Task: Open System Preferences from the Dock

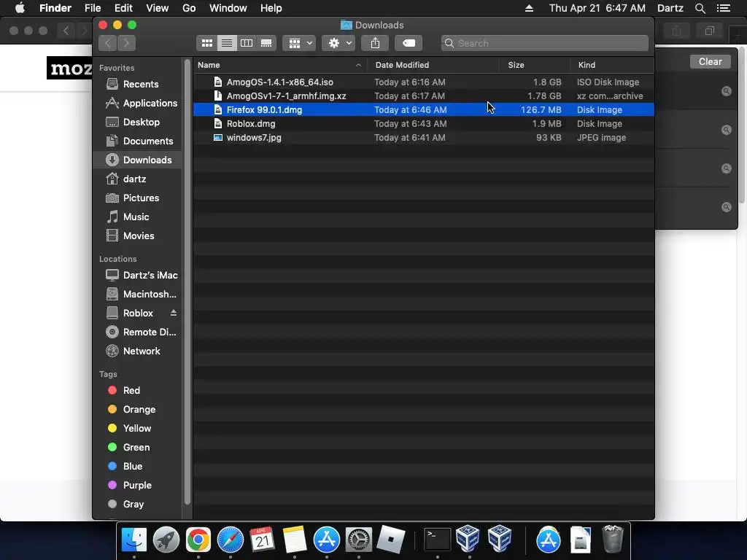Action: [358, 540]
